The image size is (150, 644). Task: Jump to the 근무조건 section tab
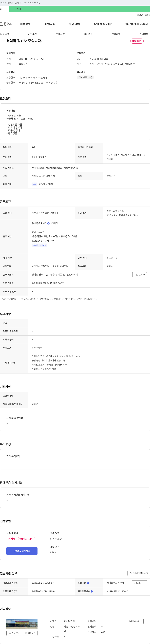pyautogui.click(x=32, y=34)
